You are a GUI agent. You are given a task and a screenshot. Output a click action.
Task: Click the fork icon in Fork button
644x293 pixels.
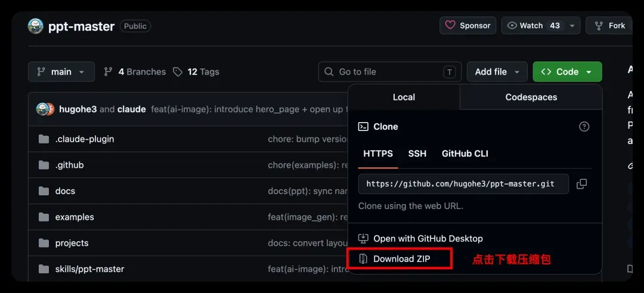(599, 26)
